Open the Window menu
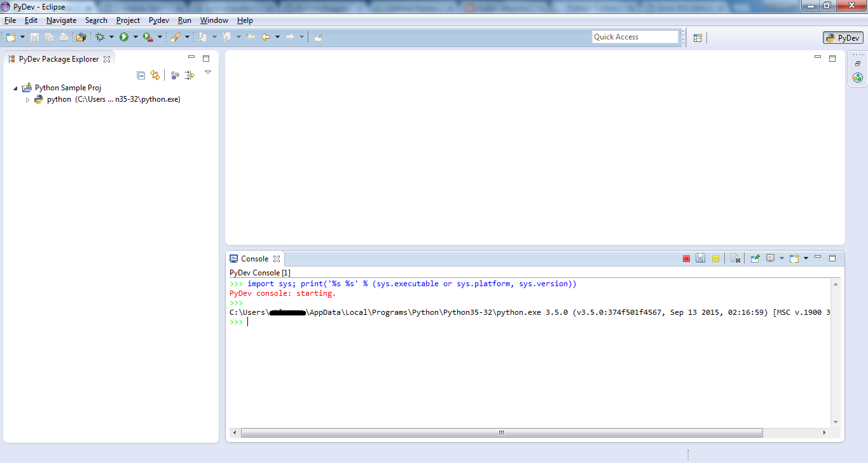Screen dimensions: 868x463 pos(214,20)
